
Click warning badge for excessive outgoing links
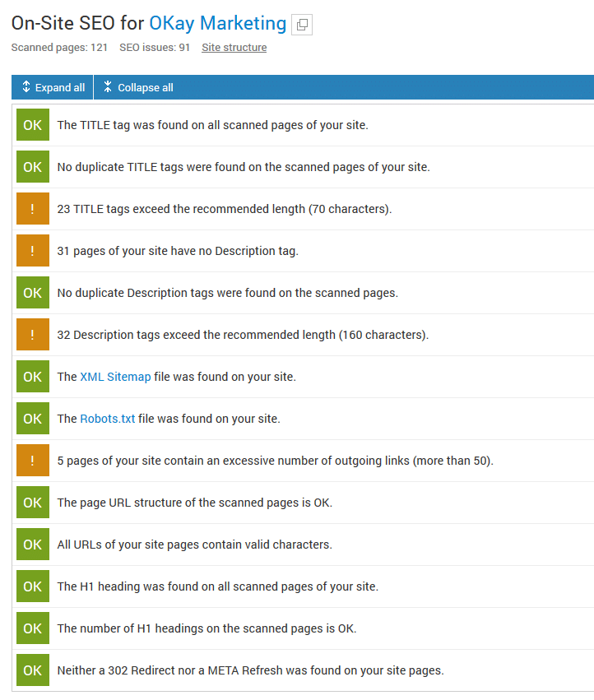[33, 461]
